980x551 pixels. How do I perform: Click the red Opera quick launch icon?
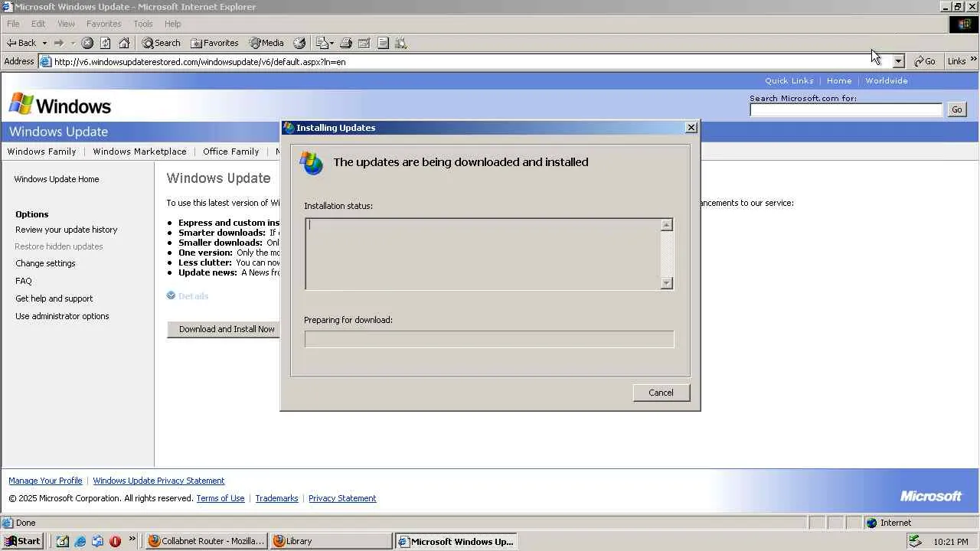[116, 541]
